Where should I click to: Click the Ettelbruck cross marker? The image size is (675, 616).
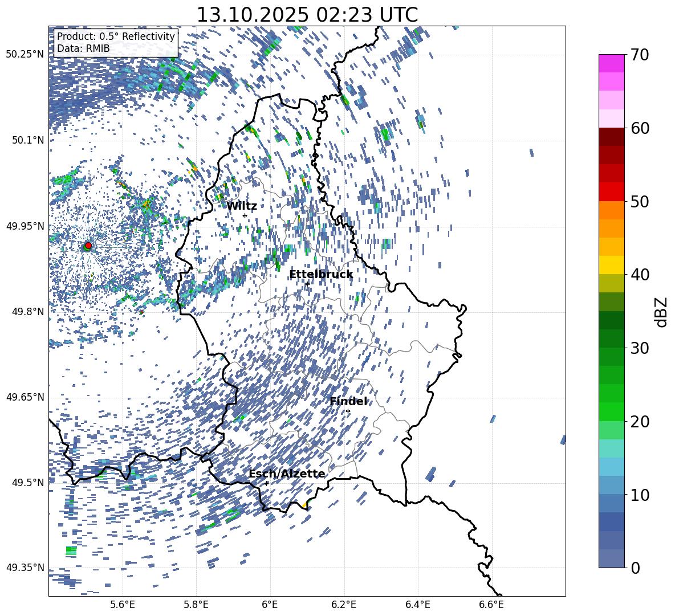307,284
